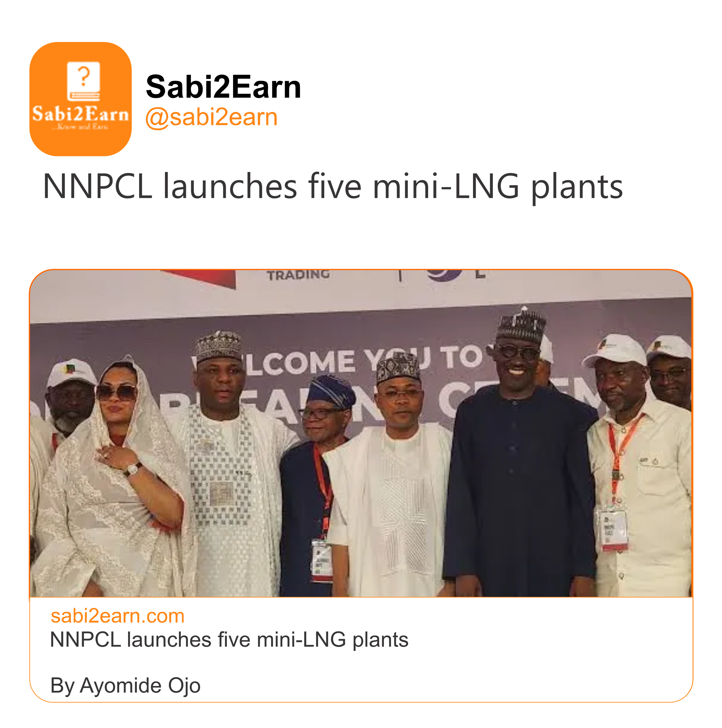Open the @sabi2earn handle

point(211,117)
